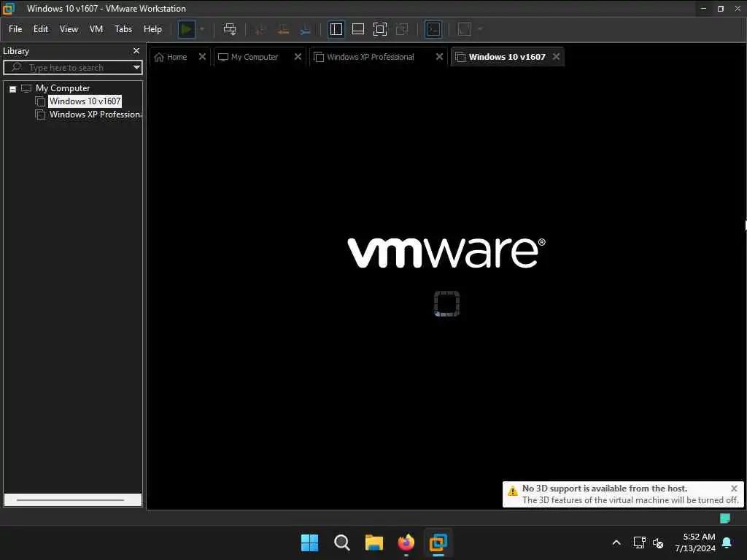
Task: Close the My Computer tab
Action: tap(298, 57)
